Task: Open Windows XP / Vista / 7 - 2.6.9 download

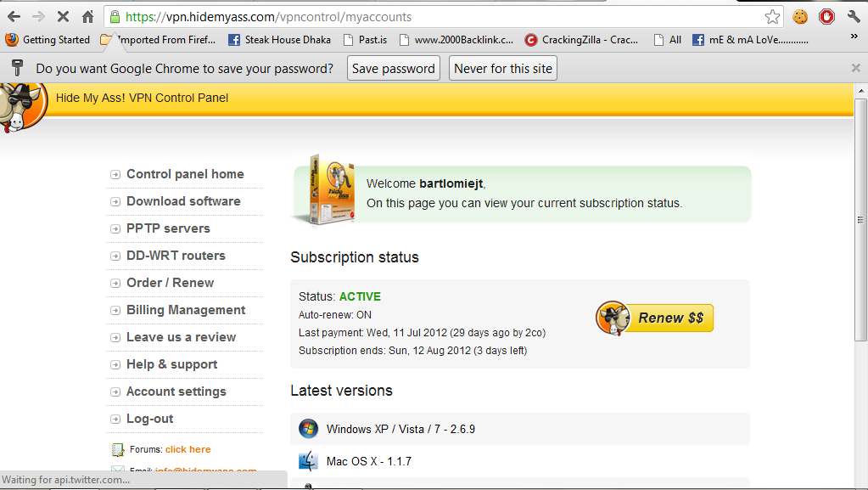Action: [400, 429]
